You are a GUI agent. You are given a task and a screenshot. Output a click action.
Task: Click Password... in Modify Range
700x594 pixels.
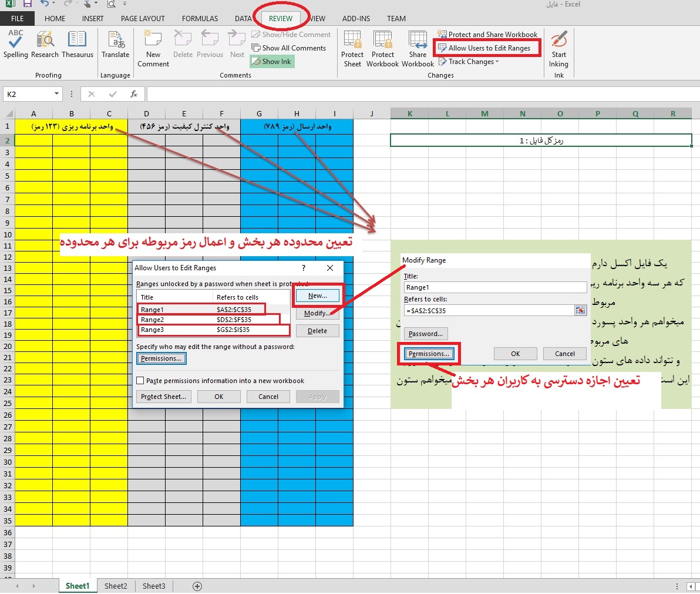[426, 334]
